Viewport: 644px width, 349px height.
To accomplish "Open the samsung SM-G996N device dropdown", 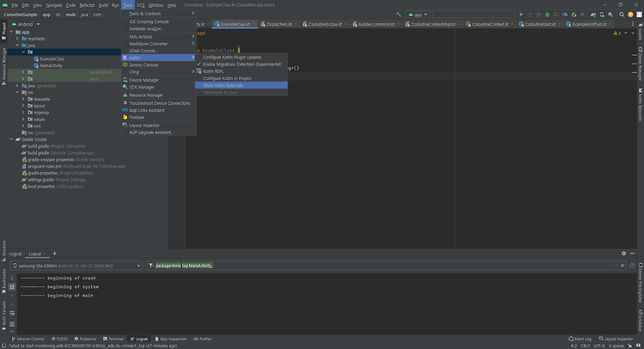I will pos(76,266).
